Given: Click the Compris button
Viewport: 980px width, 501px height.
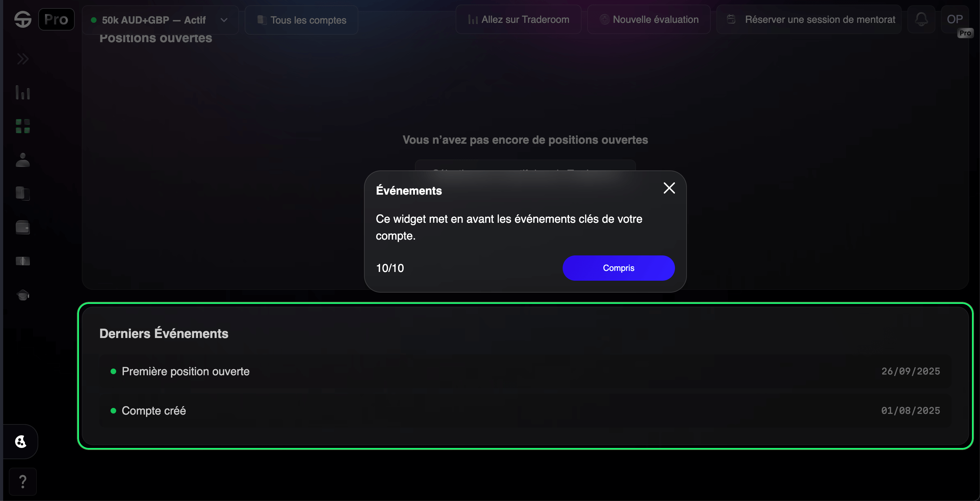Looking at the screenshot, I should (618, 268).
